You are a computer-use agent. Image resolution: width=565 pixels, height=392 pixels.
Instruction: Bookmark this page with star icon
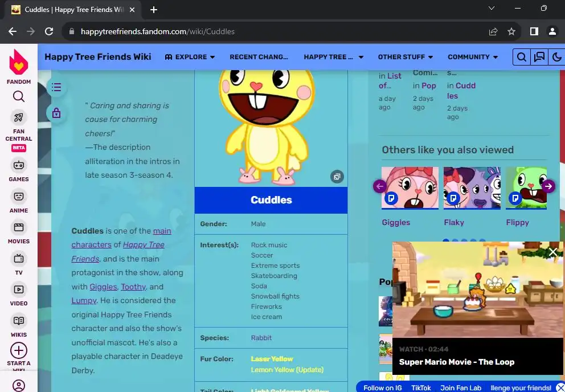pos(511,31)
